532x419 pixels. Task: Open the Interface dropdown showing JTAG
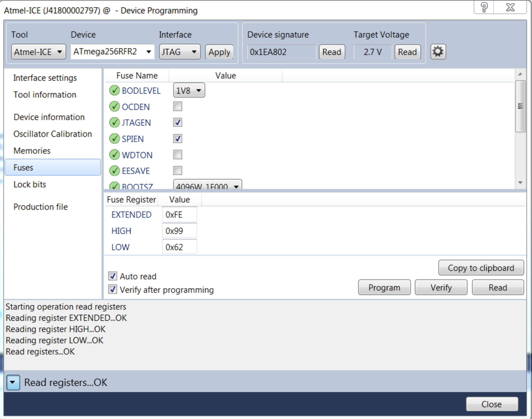point(180,52)
